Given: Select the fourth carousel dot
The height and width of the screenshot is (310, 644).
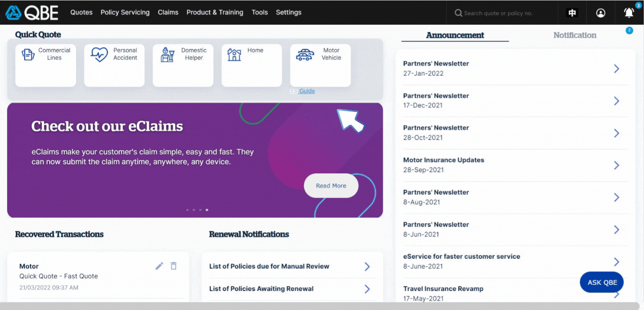Looking at the screenshot, I should (207, 210).
